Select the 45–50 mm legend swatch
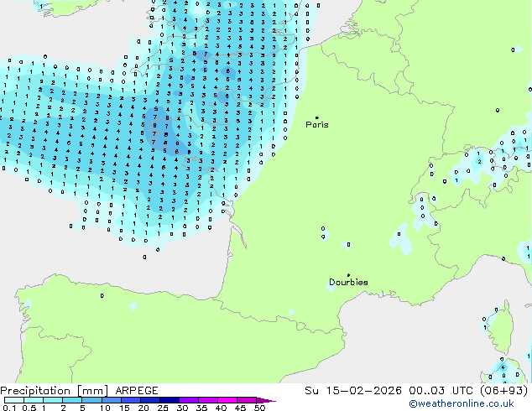532x411 pixels. tap(247, 400)
